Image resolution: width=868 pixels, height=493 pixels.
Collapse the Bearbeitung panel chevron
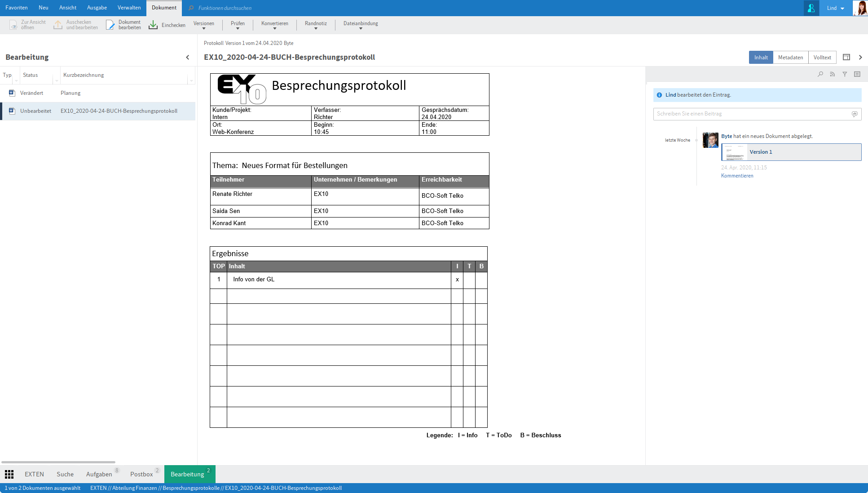pyautogui.click(x=188, y=57)
